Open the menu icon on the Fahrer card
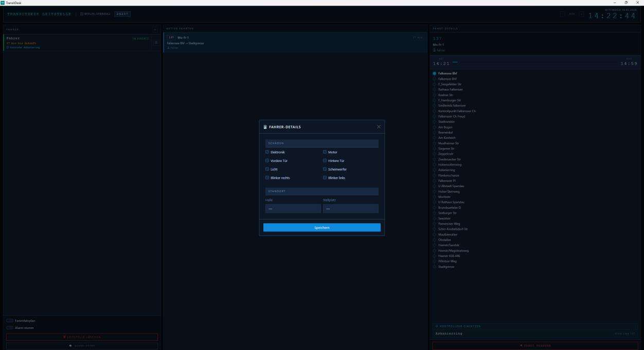 click(156, 43)
